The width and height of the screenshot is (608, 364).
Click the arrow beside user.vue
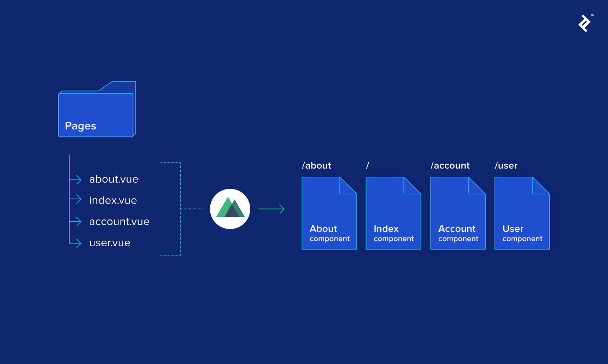coord(76,243)
